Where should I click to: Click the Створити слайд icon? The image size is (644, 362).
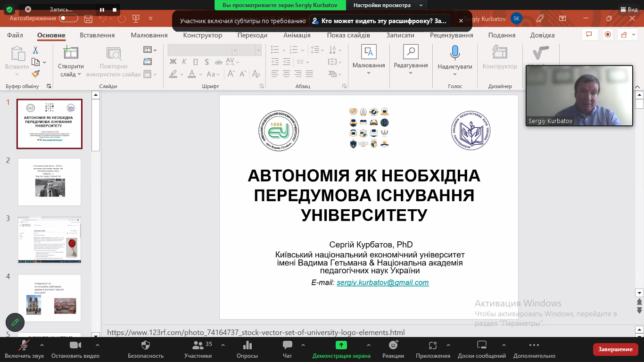71,52
